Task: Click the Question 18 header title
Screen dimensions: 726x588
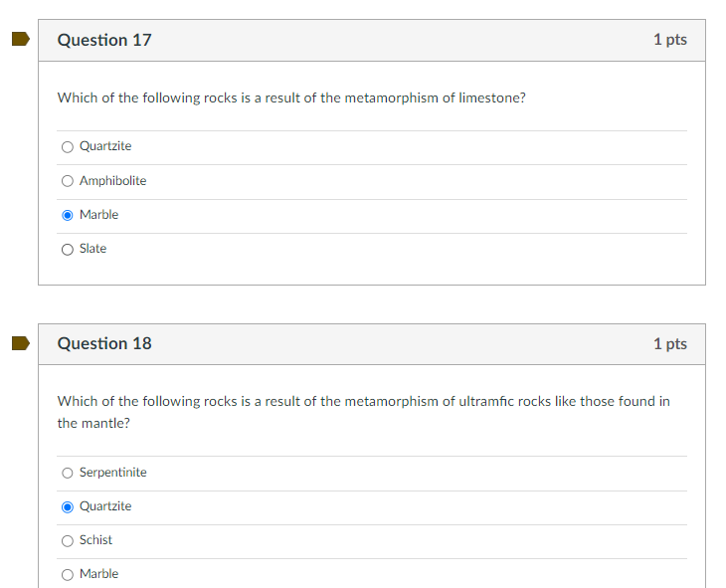Action: 104,343
